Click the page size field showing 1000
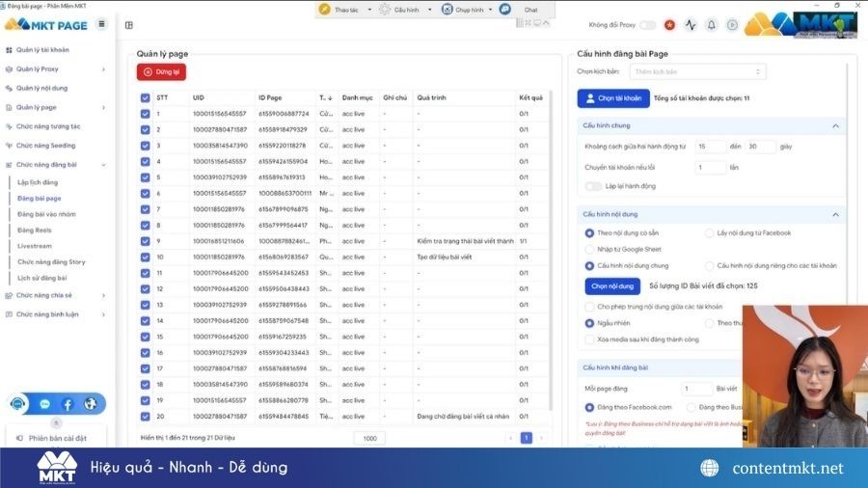868x488 pixels. coord(369,438)
